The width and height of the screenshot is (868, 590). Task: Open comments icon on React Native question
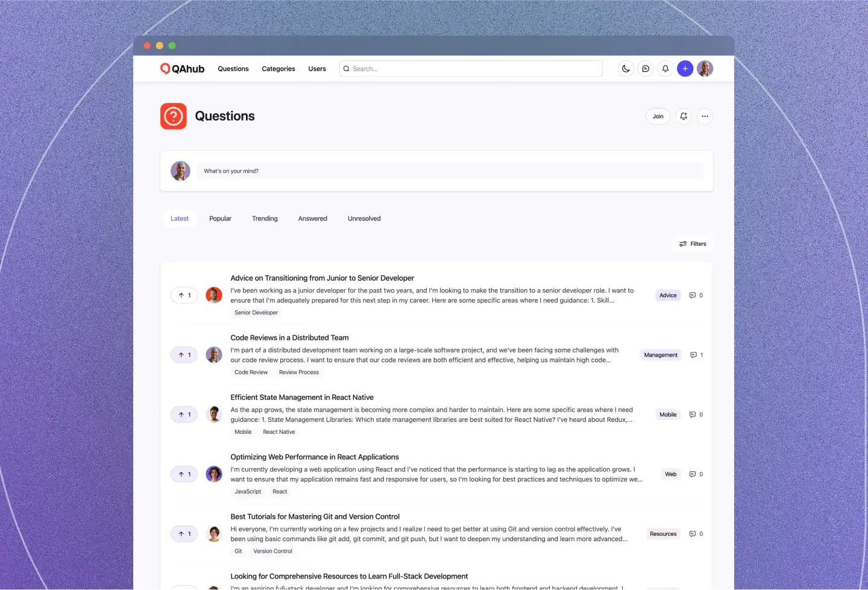click(x=693, y=415)
